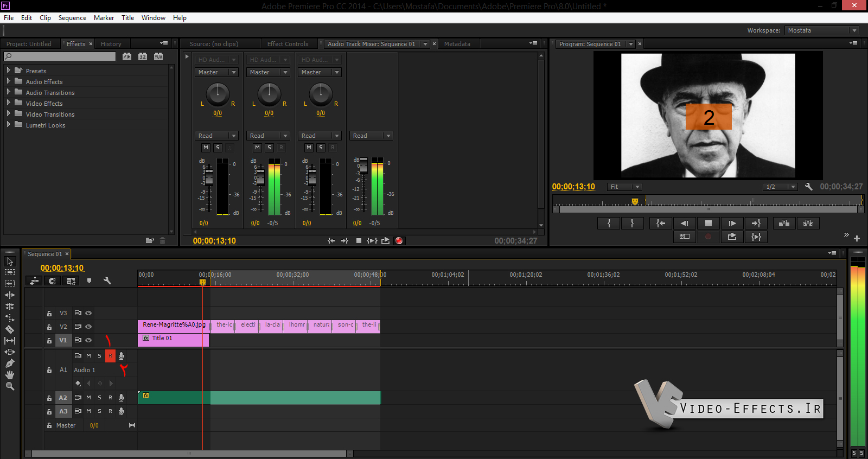This screenshot has width=868, height=459.
Task: Expand the Presets folder
Action: (x=8, y=70)
